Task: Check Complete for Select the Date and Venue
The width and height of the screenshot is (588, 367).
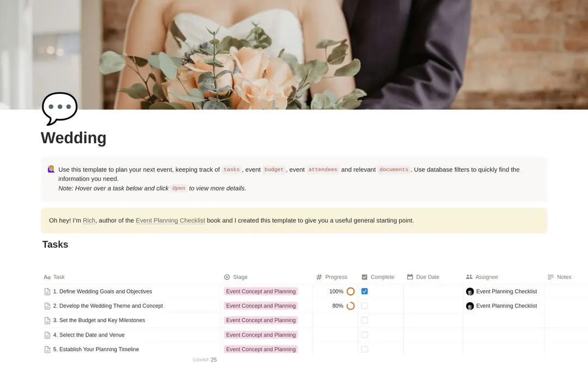Action: click(x=364, y=335)
